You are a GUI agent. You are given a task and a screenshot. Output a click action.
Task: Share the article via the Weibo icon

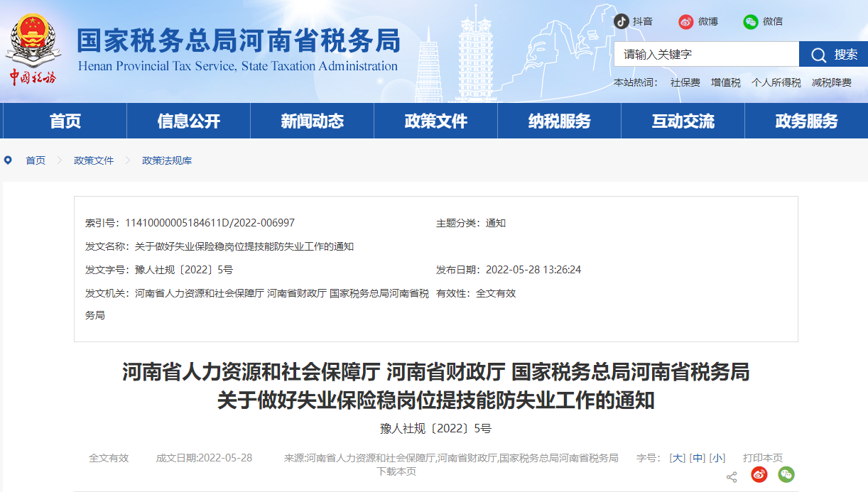pyautogui.click(x=759, y=474)
